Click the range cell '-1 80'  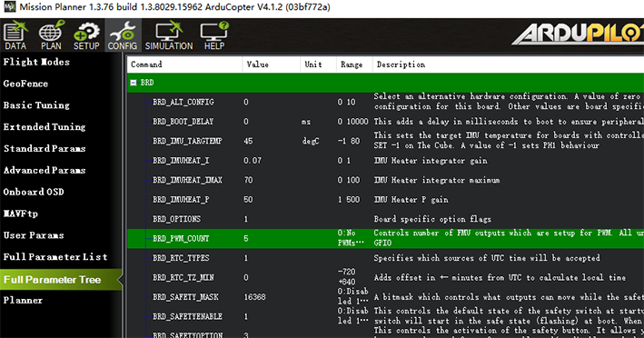(x=349, y=141)
